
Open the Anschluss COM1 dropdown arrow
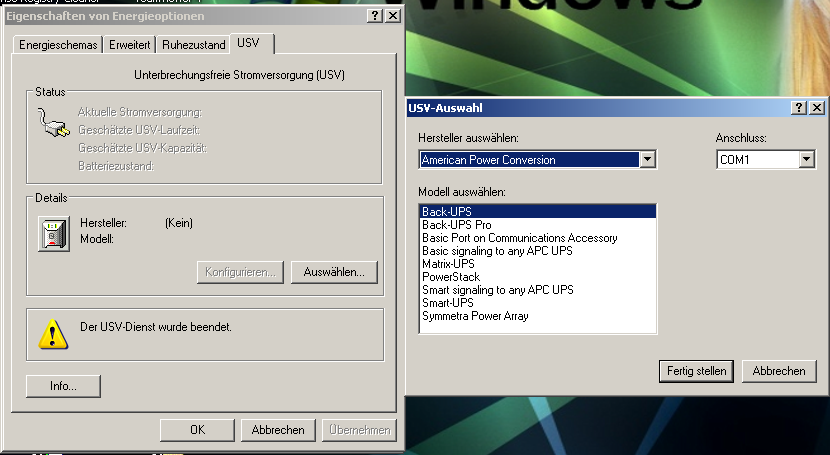coord(806,159)
